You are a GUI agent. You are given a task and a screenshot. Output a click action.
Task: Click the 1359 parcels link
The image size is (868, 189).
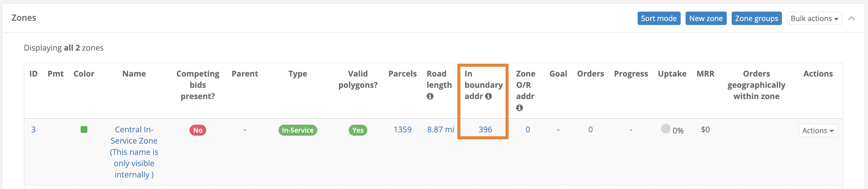[x=402, y=130]
